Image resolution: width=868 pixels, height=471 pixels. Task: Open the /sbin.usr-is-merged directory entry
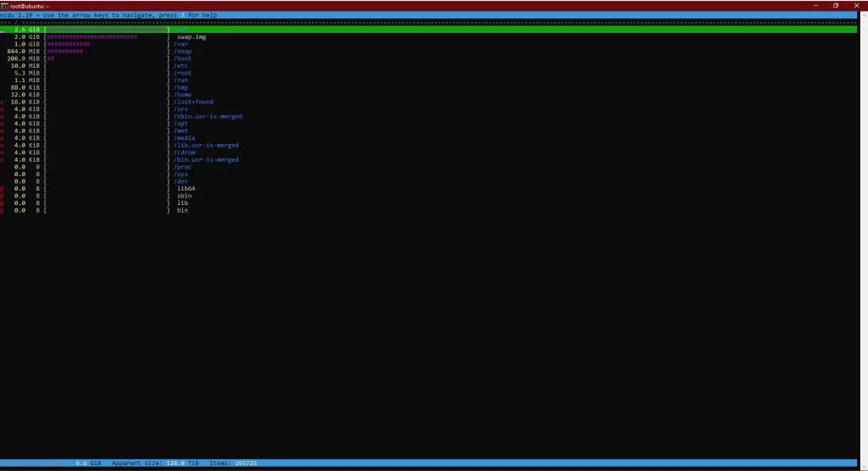[x=208, y=116]
